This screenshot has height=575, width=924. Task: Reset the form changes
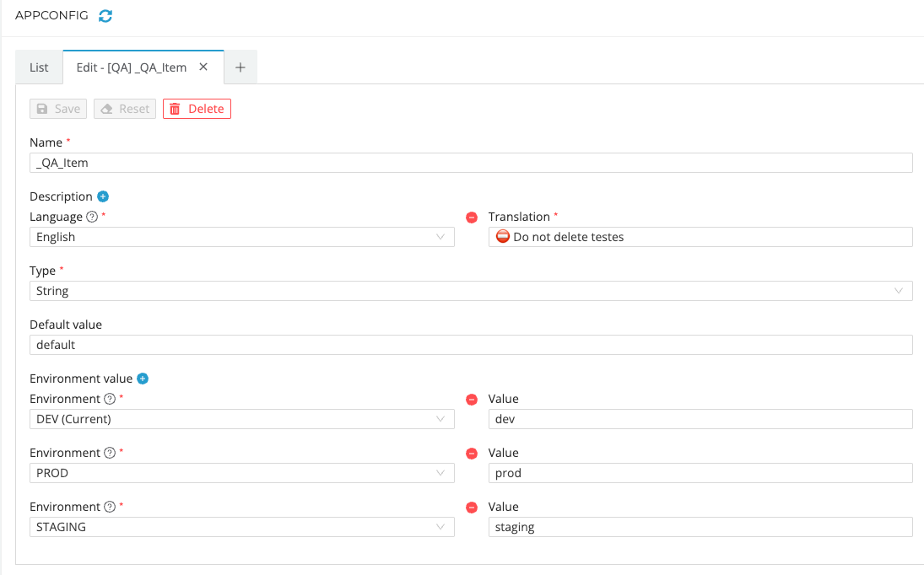pyautogui.click(x=124, y=108)
